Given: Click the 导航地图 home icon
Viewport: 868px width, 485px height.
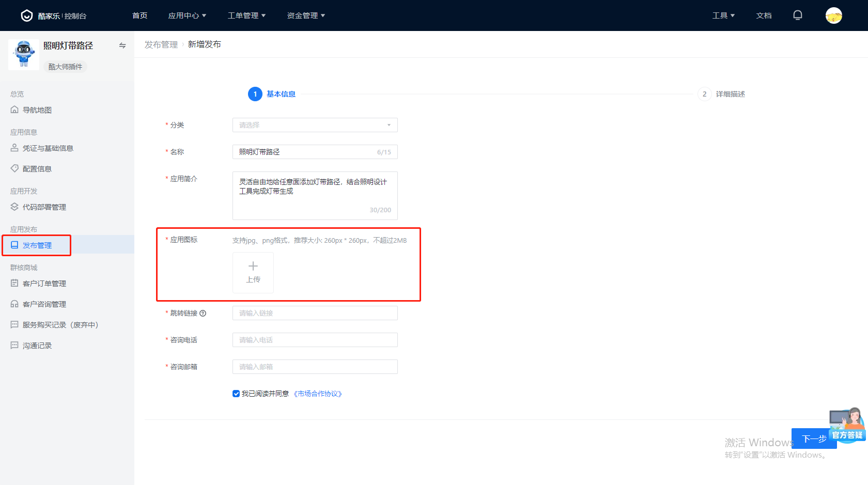Looking at the screenshot, I should 14,109.
